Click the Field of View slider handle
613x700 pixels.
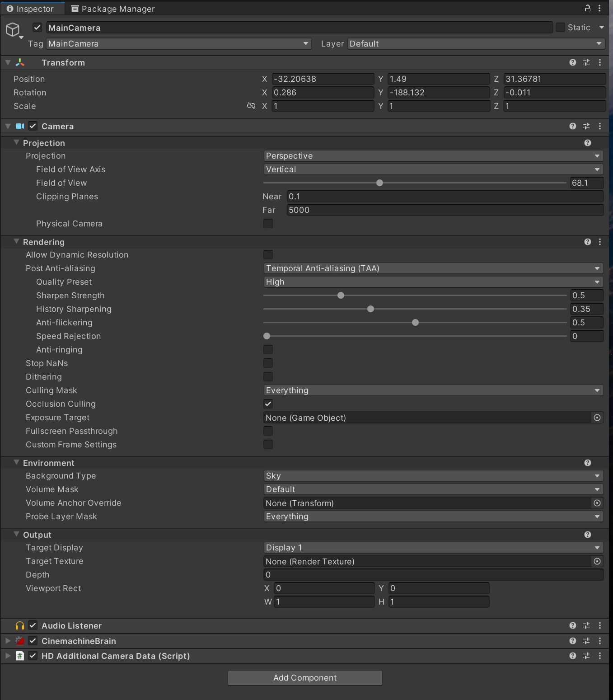(379, 183)
